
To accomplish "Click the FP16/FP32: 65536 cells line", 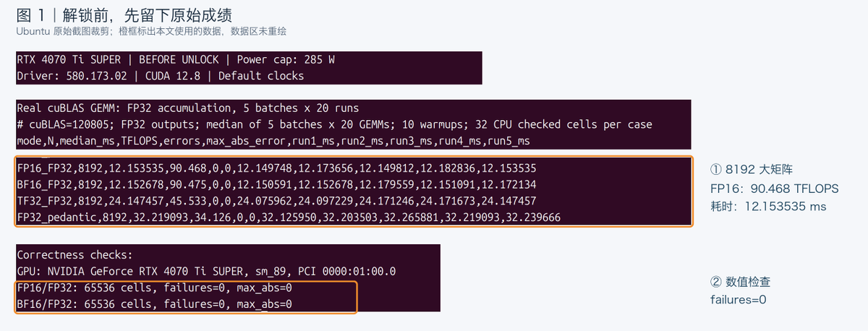I will pos(154,288).
